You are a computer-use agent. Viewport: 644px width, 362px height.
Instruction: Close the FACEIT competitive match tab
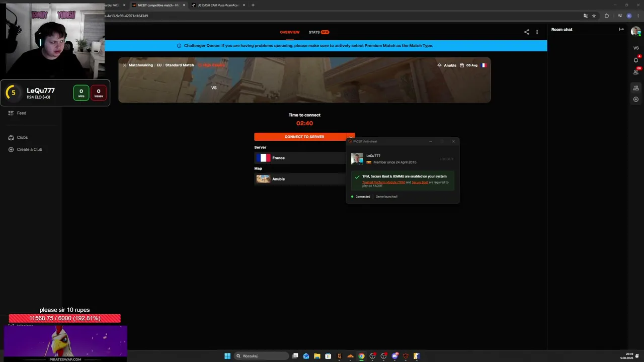pos(184,5)
